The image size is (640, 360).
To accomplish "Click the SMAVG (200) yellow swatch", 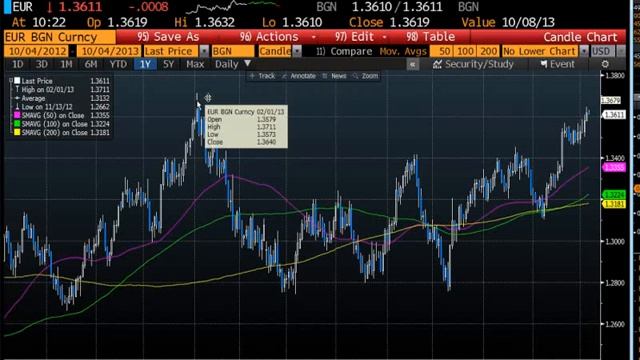I will pos(17,132).
